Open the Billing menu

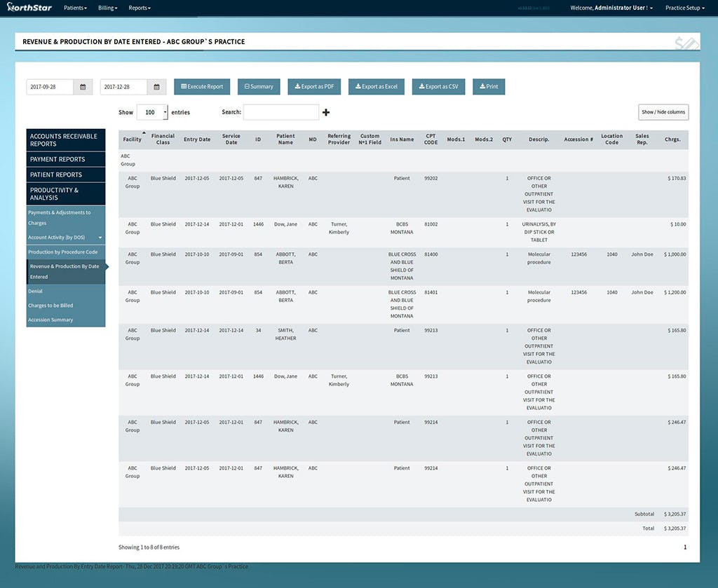click(x=107, y=8)
